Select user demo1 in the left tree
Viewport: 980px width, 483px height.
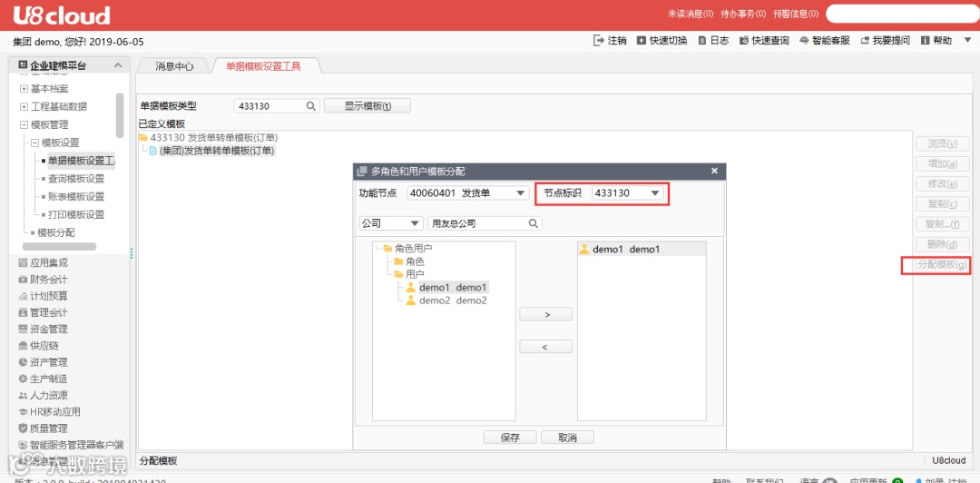pos(446,287)
